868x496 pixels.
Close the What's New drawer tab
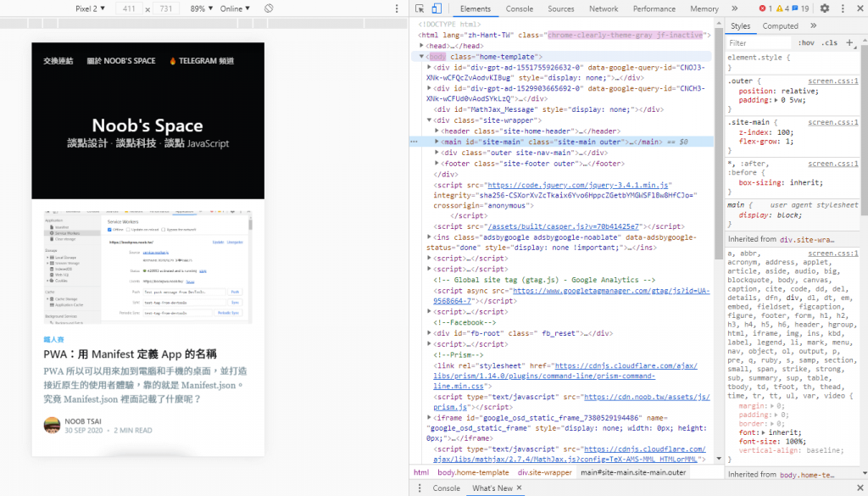coord(520,488)
